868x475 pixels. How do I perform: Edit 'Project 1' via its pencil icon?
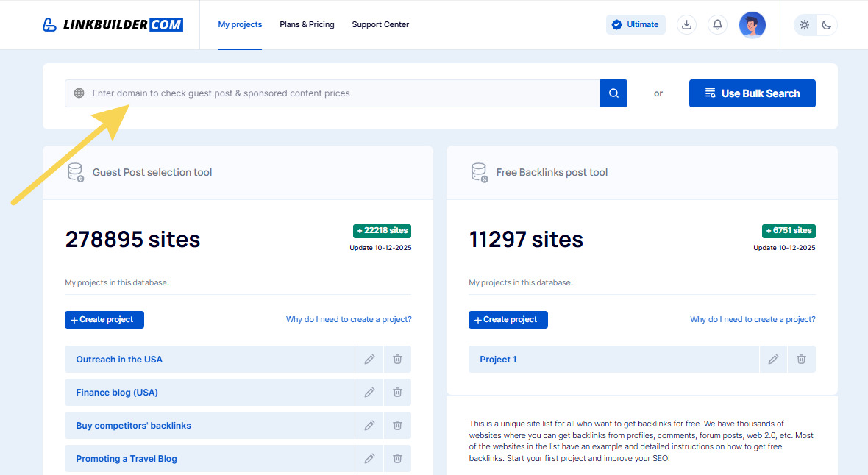pos(773,359)
